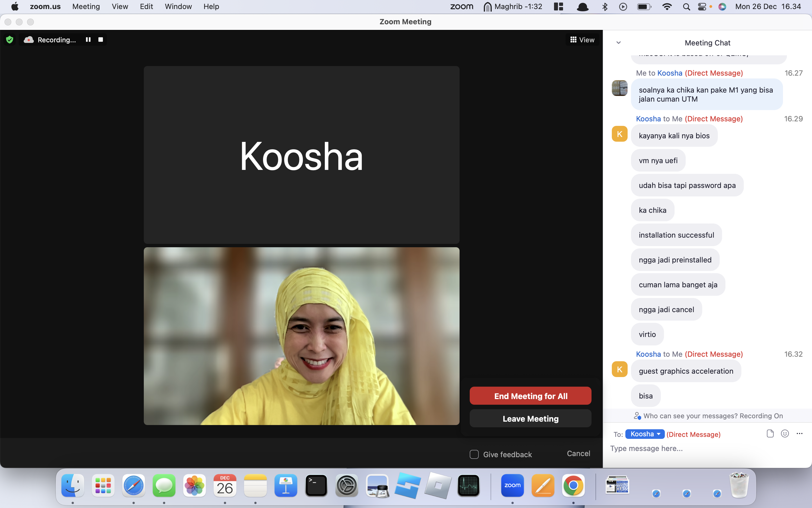This screenshot has width=812, height=508.
Task: Click End Meeting for All
Action: pos(531,396)
